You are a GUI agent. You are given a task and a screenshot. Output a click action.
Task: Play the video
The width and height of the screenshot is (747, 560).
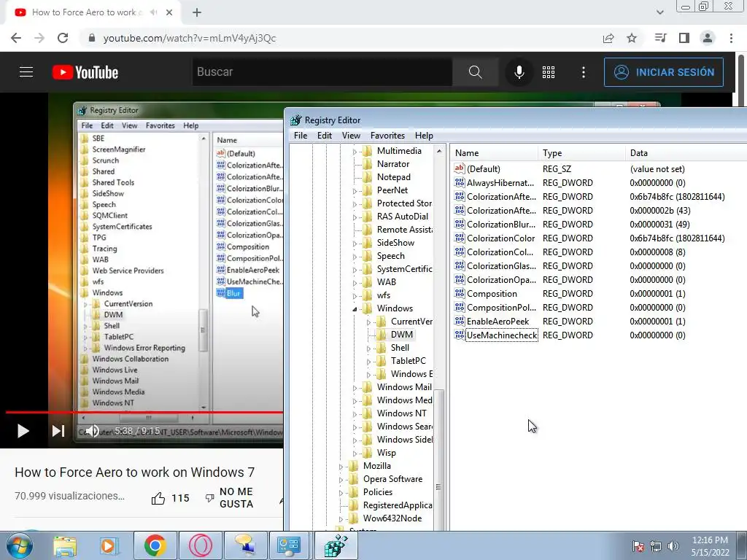[x=23, y=431]
